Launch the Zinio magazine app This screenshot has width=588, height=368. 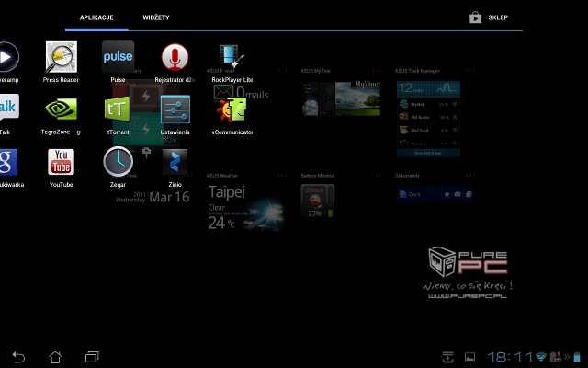tap(175, 162)
